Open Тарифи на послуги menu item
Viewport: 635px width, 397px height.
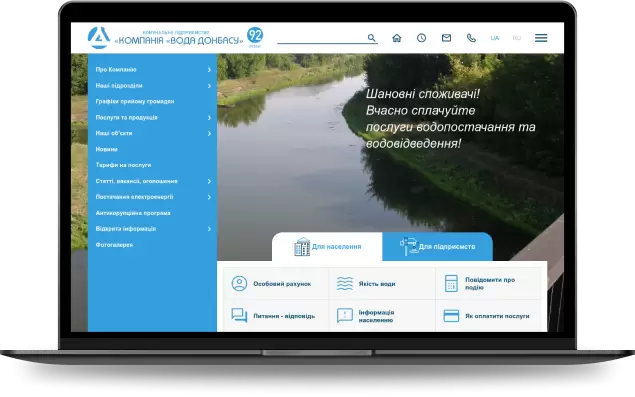point(123,165)
